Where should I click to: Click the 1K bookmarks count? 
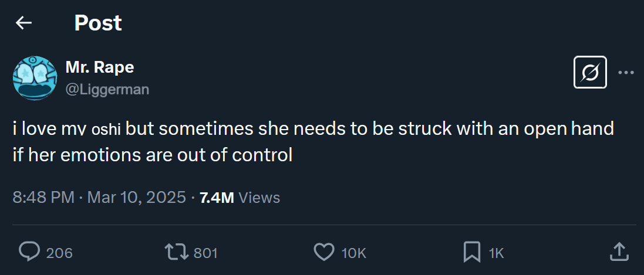point(496,253)
